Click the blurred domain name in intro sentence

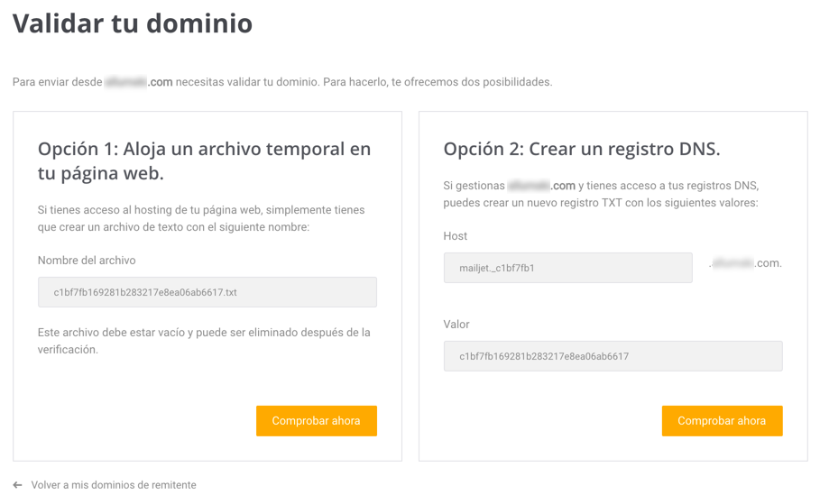(139, 82)
